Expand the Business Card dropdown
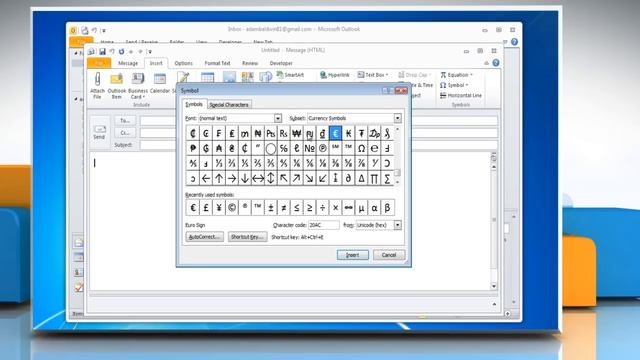 pyautogui.click(x=144, y=97)
